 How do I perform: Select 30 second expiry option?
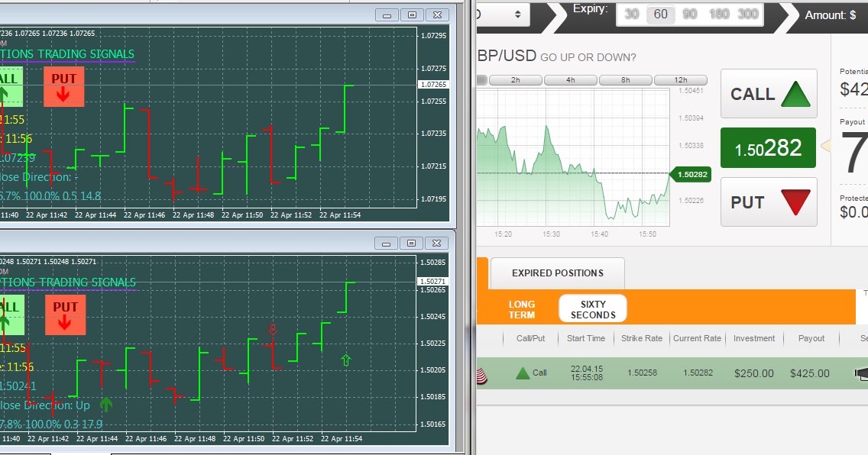tap(632, 15)
